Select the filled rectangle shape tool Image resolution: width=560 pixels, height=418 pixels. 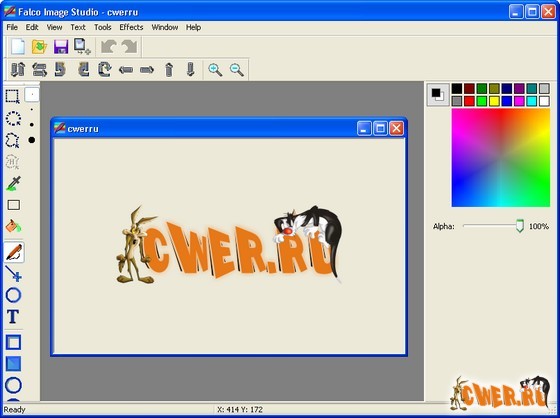(x=14, y=364)
